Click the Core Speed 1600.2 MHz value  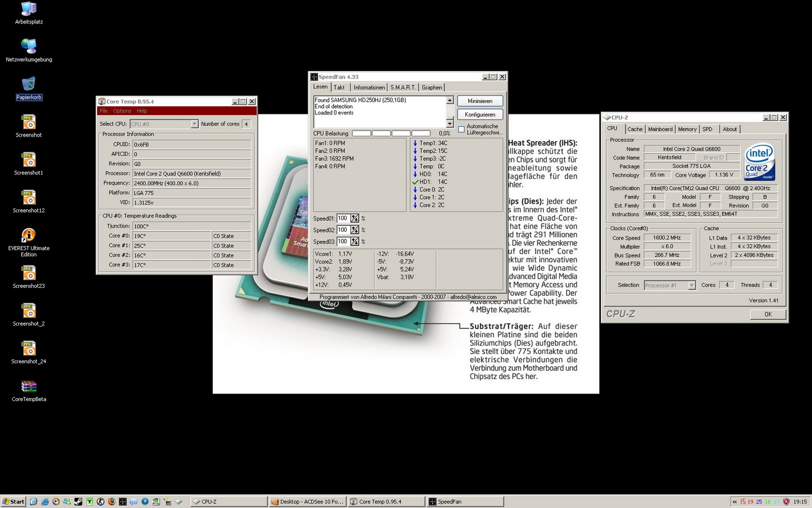pos(667,237)
